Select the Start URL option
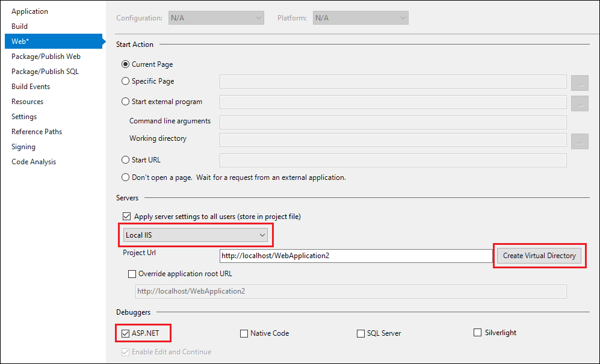This screenshot has width=600, height=364. pyautogui.click(x=125, y=159)
